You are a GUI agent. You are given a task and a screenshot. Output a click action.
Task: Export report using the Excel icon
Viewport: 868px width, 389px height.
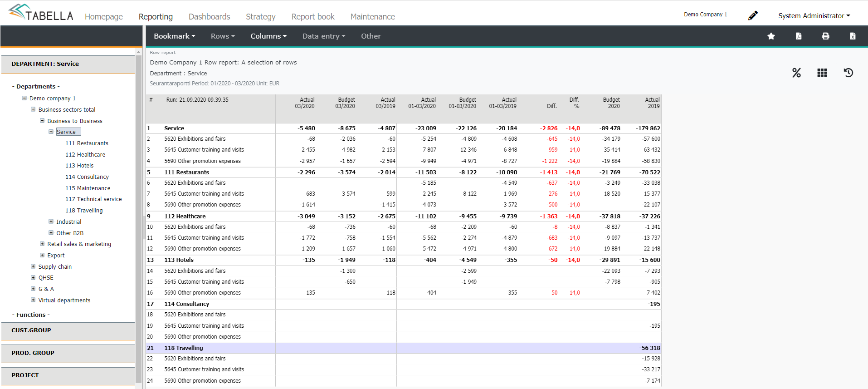[x=853, y=36]
